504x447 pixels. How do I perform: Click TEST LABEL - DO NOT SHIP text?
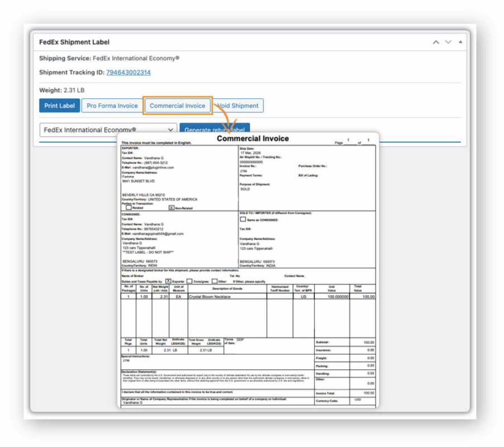click(x=148, y=253)
